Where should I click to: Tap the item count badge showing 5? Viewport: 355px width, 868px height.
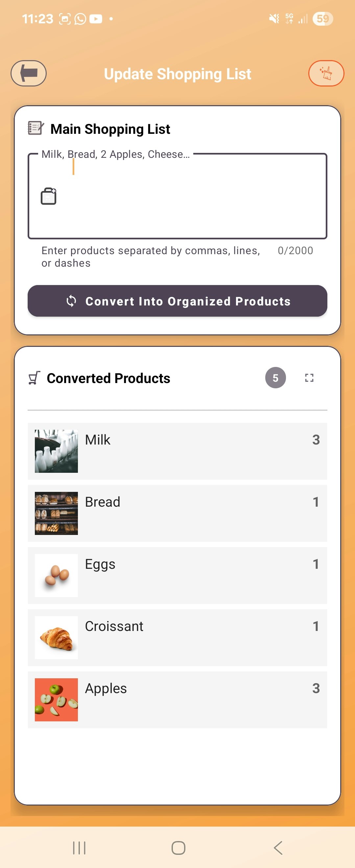click(275, 378)
